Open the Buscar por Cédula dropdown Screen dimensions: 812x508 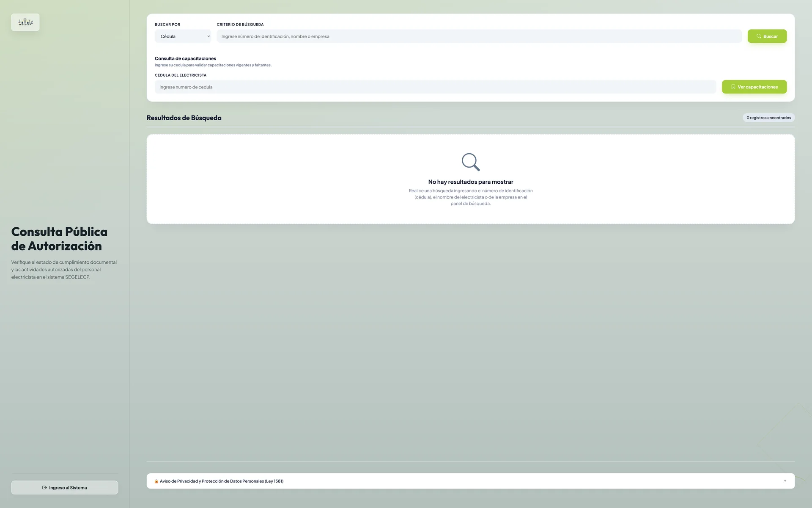(x=183, y=36)
